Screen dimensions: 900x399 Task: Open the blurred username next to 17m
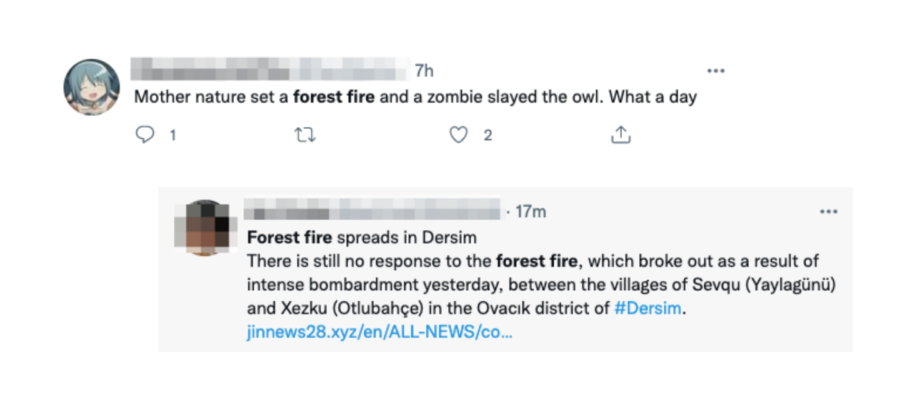(374, 210)
